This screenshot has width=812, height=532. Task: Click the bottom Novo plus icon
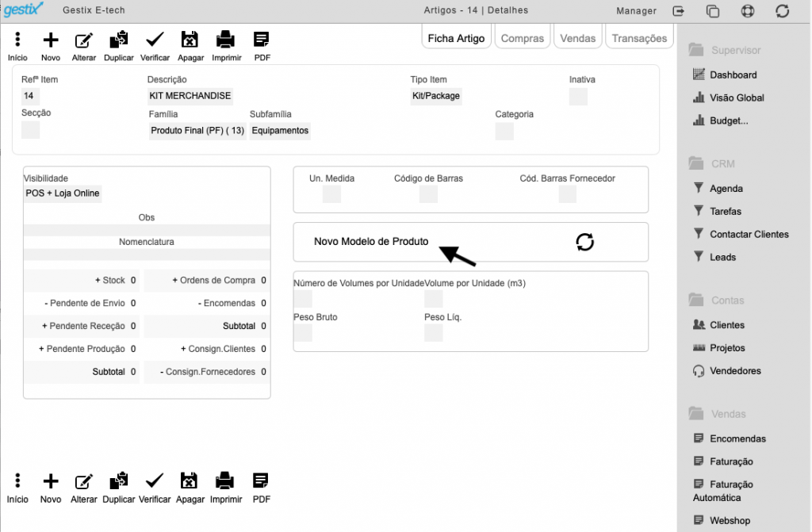pyautogui.click(x=51, y=480)
